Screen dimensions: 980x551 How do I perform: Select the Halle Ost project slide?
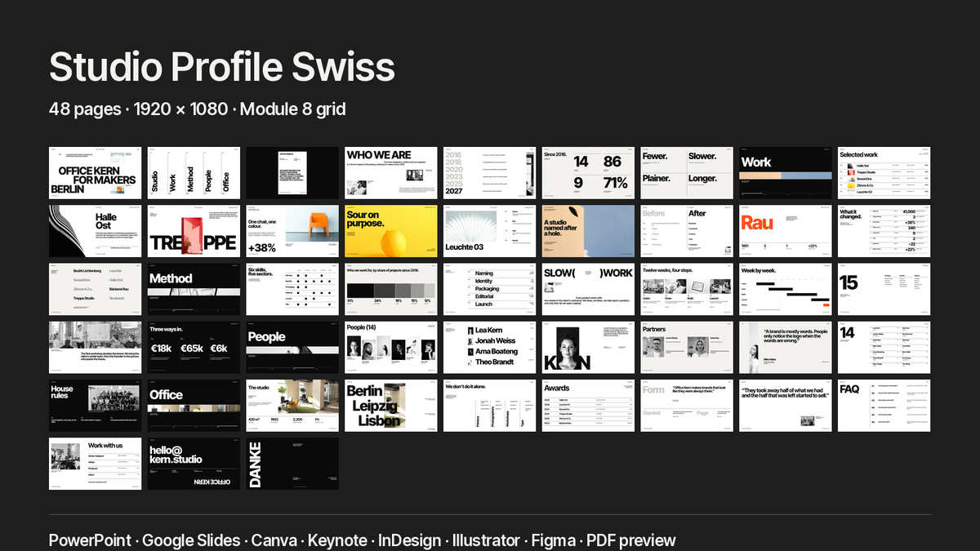pos(95,231)
